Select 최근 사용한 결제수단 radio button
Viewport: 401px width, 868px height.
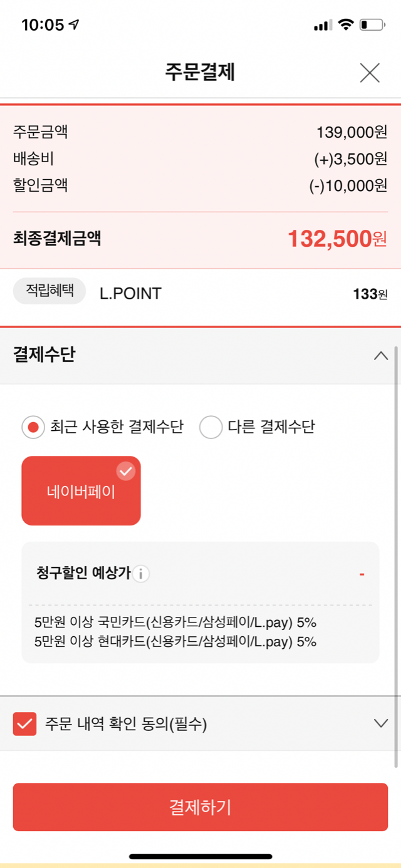click(x=33, y=427)
